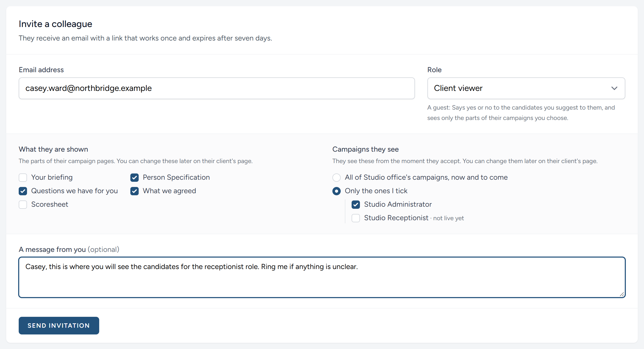Click the 'Invite a colleague' heading
Image resolution: width=644 pixels, height=349 pixels.
pos(55,24)
